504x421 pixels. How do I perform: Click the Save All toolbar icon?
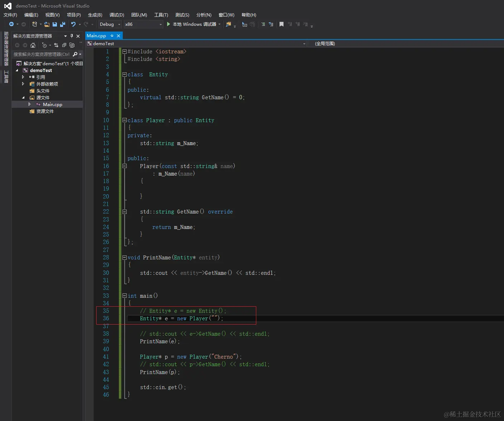tap(63, 24)
